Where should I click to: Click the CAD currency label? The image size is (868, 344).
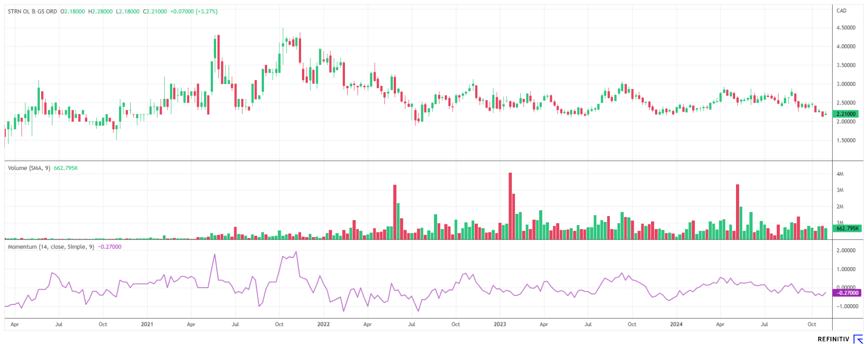click(841, 11)
